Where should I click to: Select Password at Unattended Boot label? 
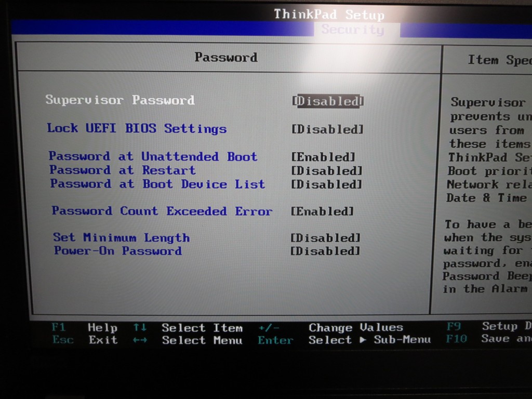(153, 156)
